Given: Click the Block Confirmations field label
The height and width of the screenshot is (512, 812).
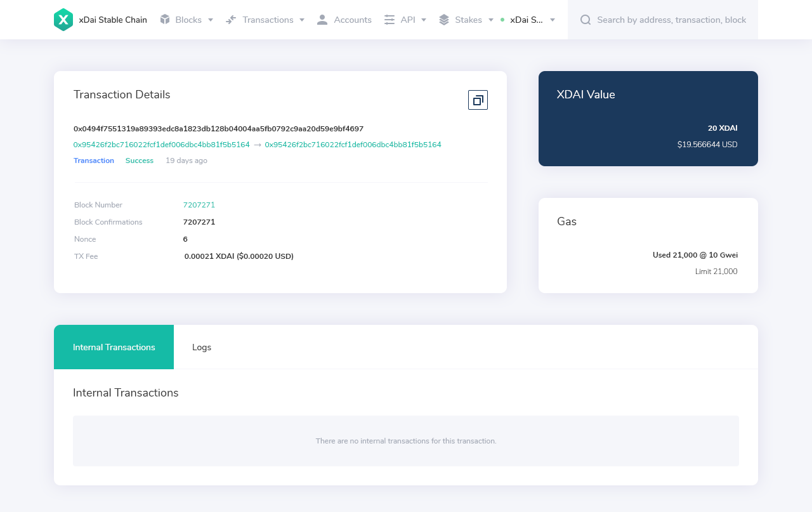Looking at the screenshot, I should click(x=108, y=222).
